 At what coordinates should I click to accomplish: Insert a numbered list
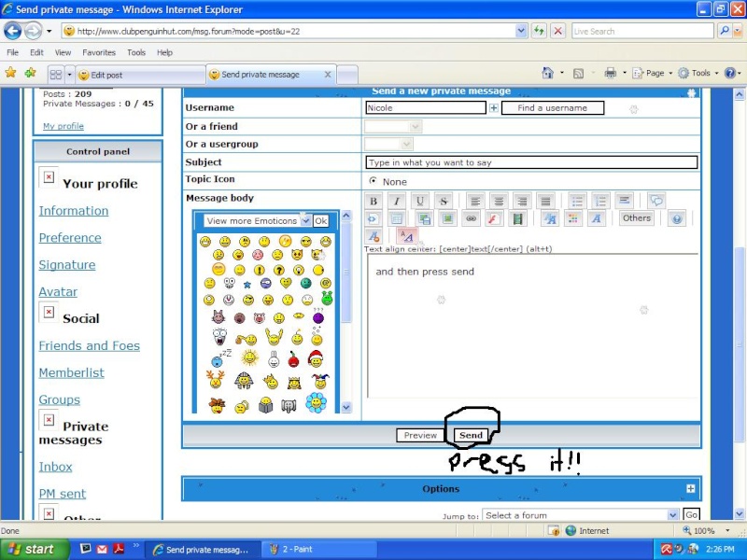(600, 201)
